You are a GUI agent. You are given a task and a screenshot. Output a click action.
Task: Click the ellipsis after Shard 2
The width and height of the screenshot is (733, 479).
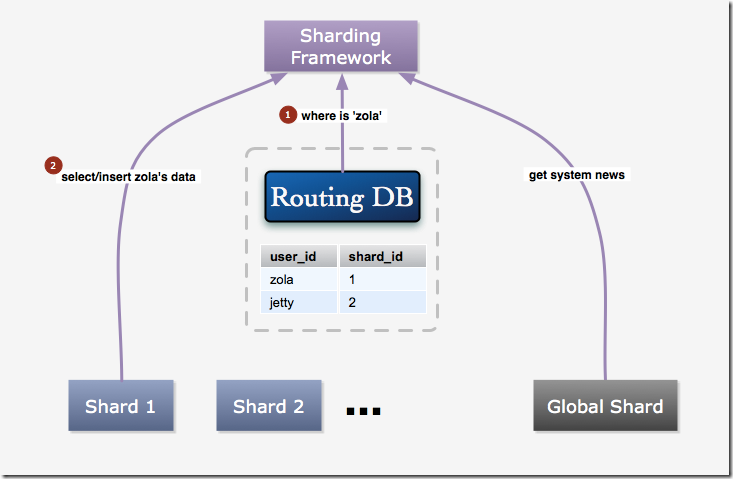(363, 411)
